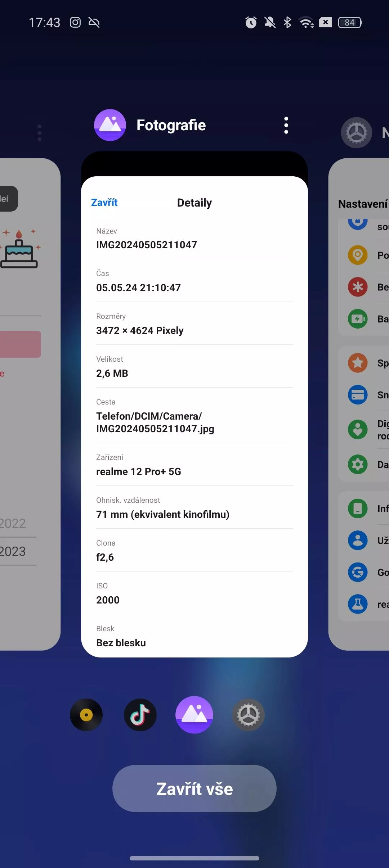Open three-dot menu of left app card
This screenshot has width=389, height=868.
(40, 133)
